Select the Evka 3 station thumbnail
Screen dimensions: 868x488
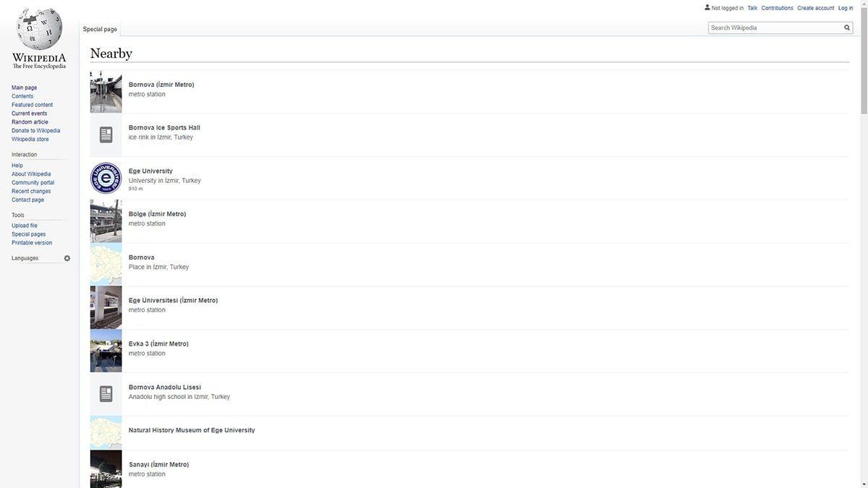coord(106,351)
